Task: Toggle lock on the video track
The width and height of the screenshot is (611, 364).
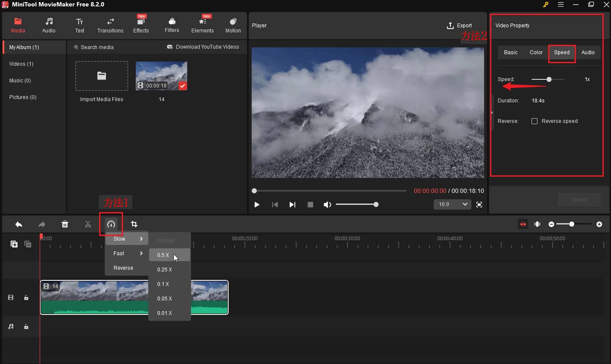Action: (26, 298)
